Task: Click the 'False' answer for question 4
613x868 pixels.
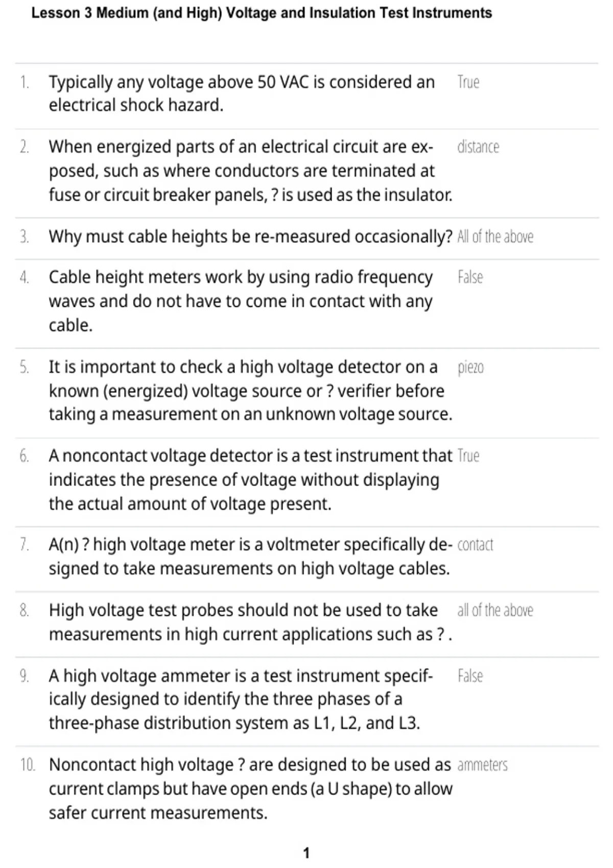Action: (470, 277)
